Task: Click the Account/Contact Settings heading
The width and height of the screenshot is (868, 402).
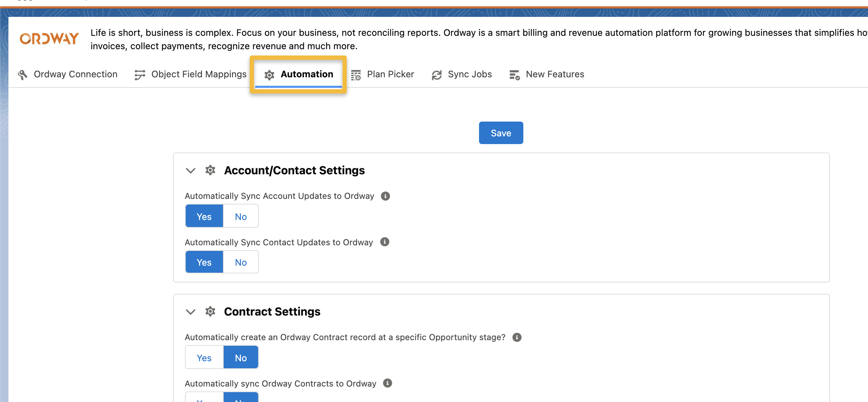Action: point(294,170)
